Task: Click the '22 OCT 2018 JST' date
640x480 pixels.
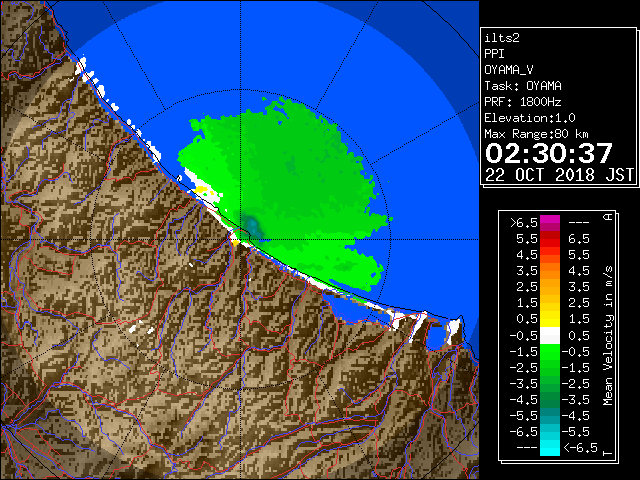Action: (559, 175)
